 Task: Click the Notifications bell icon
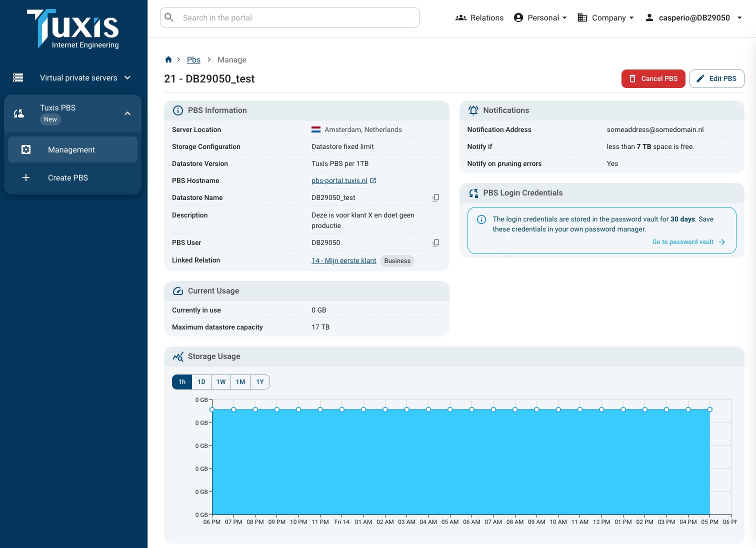coord(473,110)
